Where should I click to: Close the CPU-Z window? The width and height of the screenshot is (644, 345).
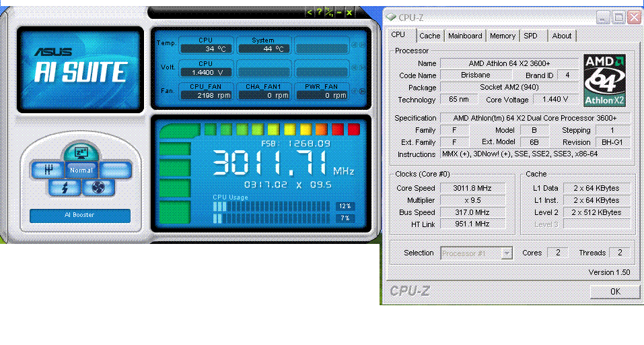click(634, 18)
